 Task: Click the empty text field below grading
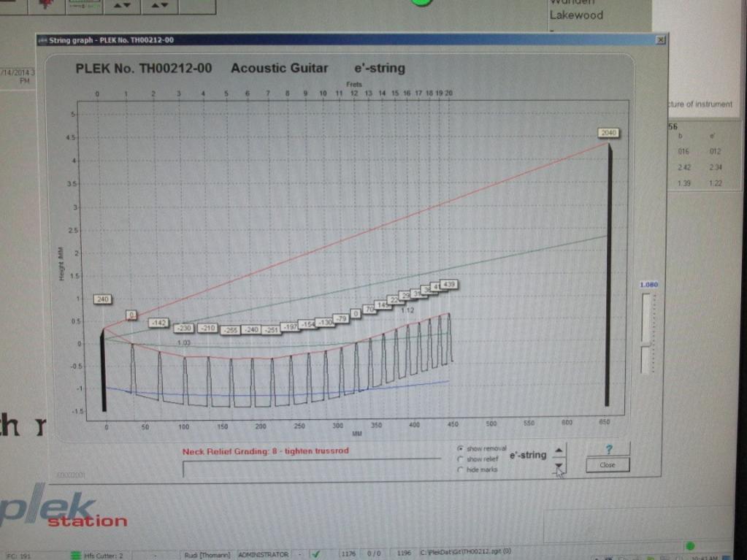click(312, 468)
